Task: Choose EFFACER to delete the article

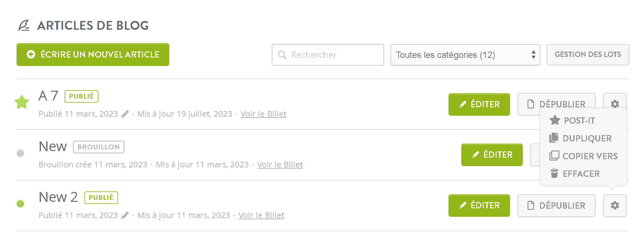Action: (575, 174)
